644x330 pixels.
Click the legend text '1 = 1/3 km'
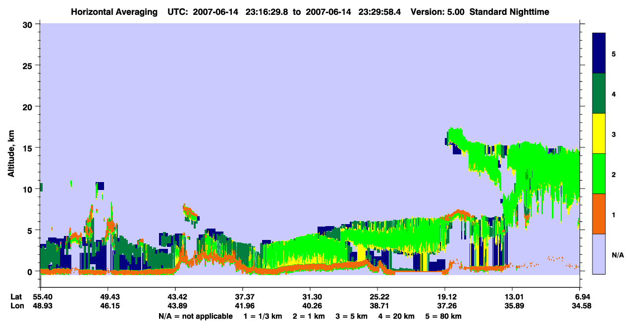(263, 316)
